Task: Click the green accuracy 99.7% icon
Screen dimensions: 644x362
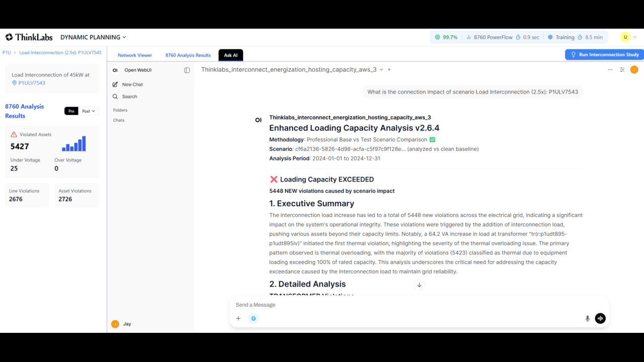Action: (437, 37)
